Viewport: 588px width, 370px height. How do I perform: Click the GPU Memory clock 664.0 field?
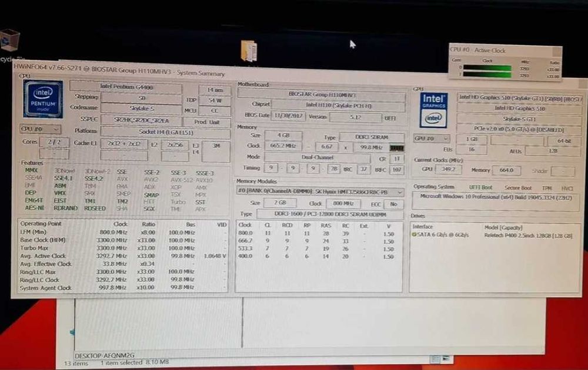pos(506,170)
